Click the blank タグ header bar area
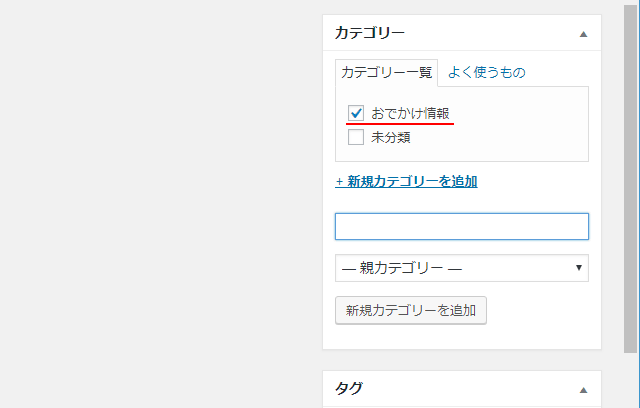 click(470, 390)
